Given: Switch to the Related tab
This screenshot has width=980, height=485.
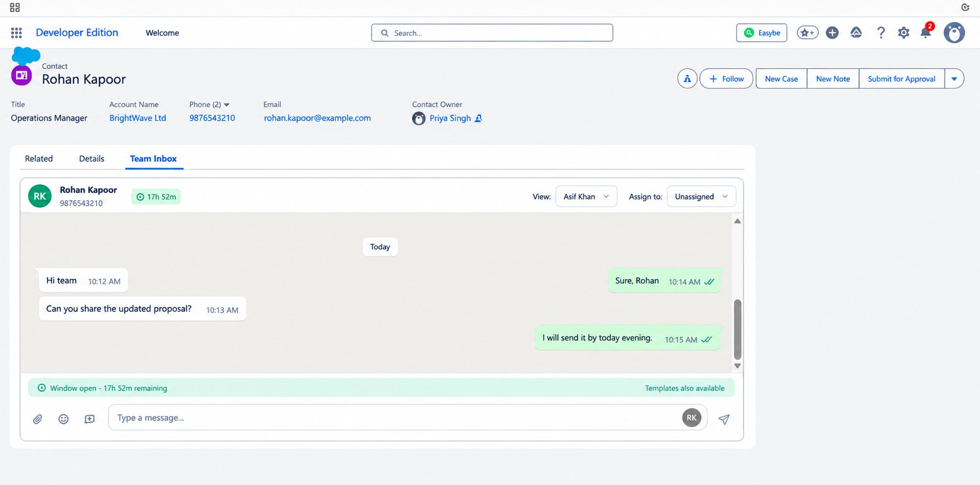Looking at the screenshot, I should 39,158.
